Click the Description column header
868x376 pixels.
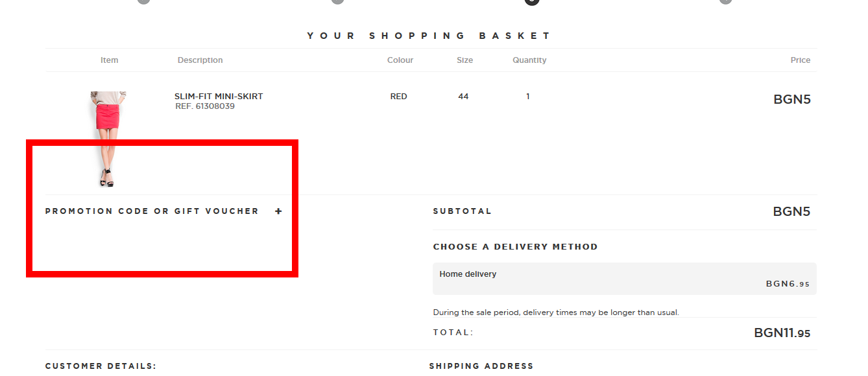tap(200, 60)
